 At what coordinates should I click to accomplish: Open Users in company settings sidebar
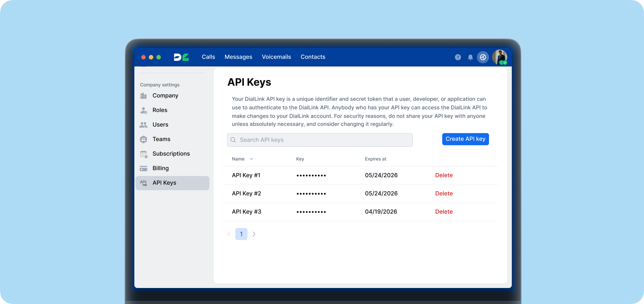pyautogui.click(x=160, y=125)
